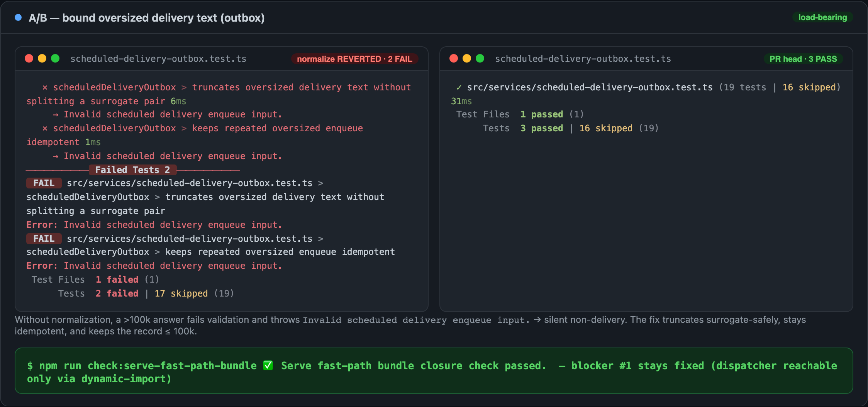Click the normalize REVERTED · 2 FAIL badge
This screenshot has width=868, height=407.
pyautogui.click(x=354, y=59)
